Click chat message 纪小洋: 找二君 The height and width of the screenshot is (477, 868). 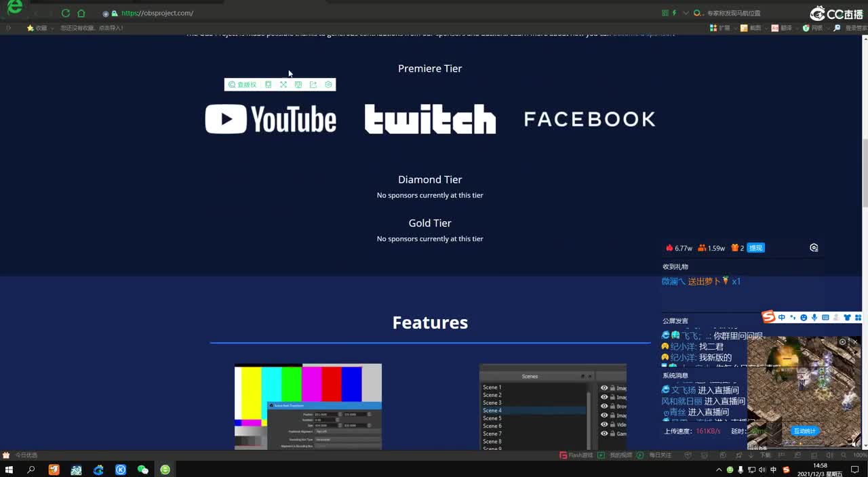coord(692,347)
